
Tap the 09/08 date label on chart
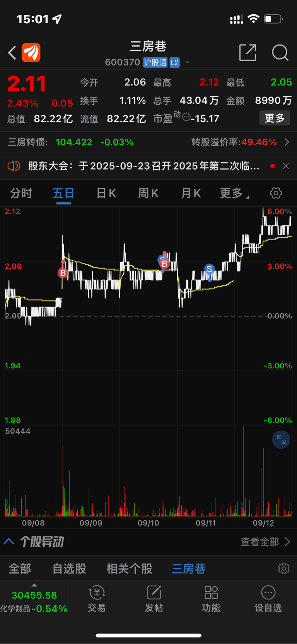33,523
